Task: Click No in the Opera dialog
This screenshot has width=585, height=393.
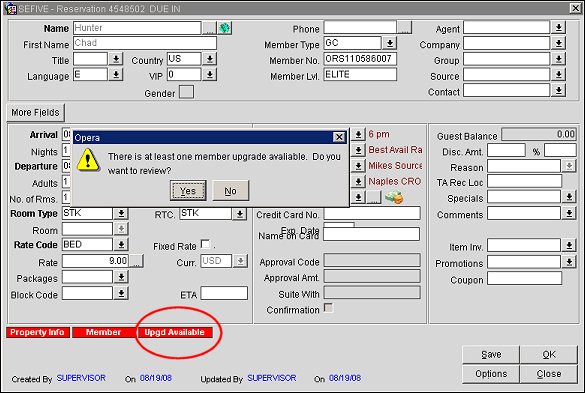Action: coord(230,191)
